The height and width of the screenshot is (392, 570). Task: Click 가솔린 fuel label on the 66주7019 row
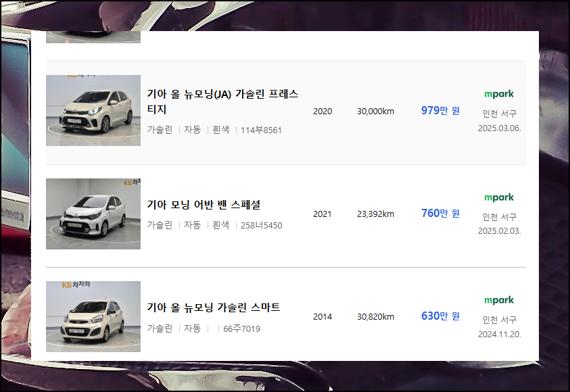point(160,328)
